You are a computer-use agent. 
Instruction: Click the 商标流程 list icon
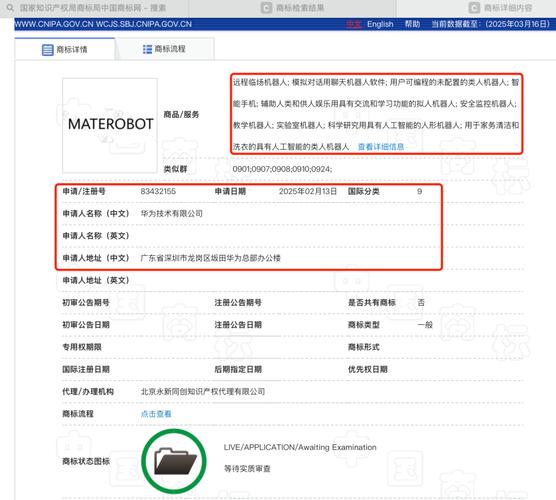click(x=147, y=49)
